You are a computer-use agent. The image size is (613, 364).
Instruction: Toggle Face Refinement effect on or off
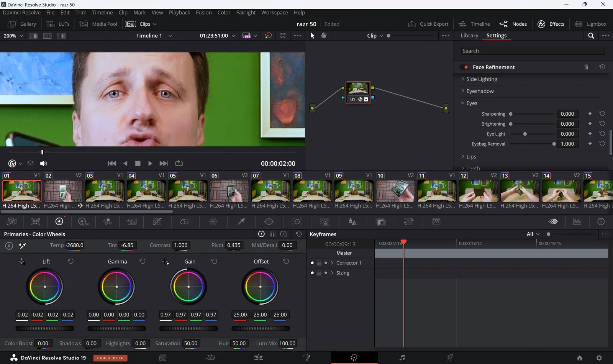coord(466,67)
